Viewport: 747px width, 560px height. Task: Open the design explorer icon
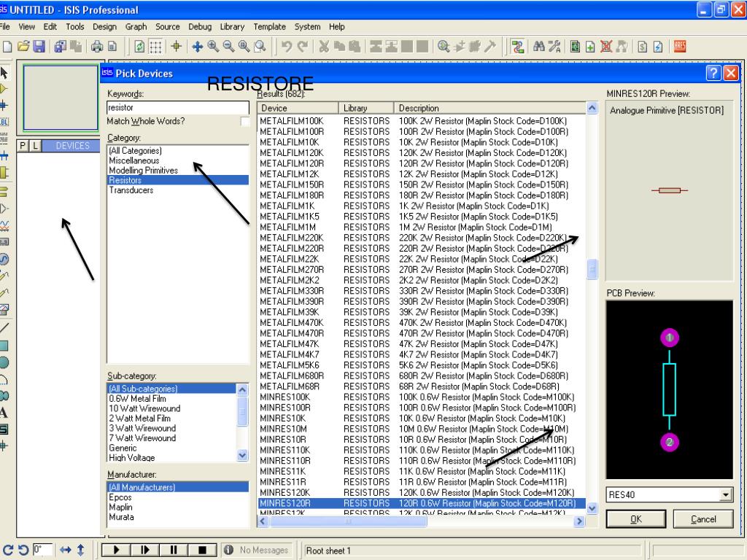pos(575,46)
